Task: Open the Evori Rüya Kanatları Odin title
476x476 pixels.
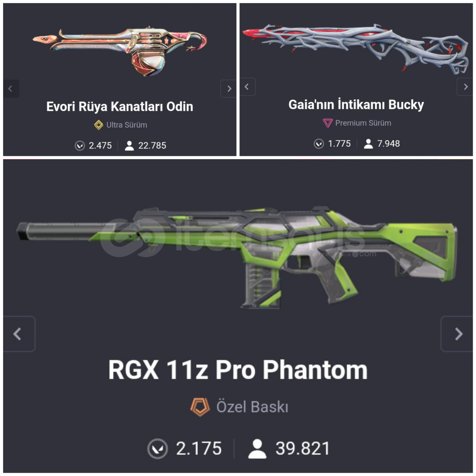Action: coord(119,107)
